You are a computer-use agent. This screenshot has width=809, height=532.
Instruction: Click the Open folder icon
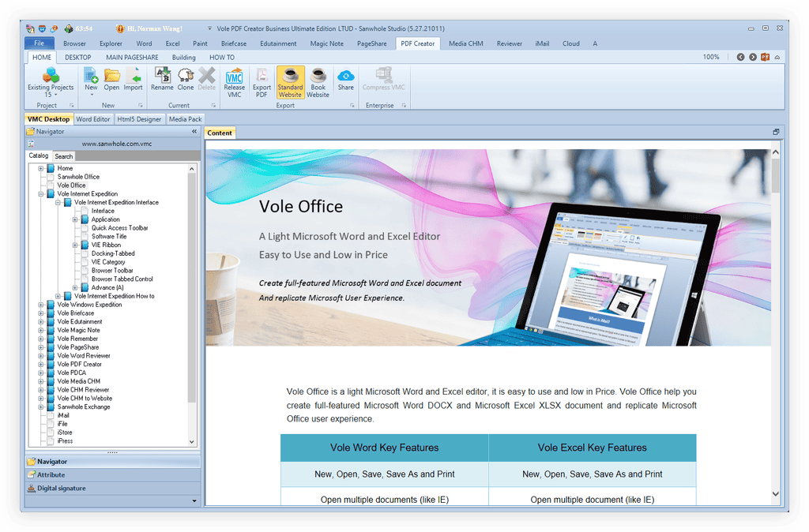pos(111,75)
